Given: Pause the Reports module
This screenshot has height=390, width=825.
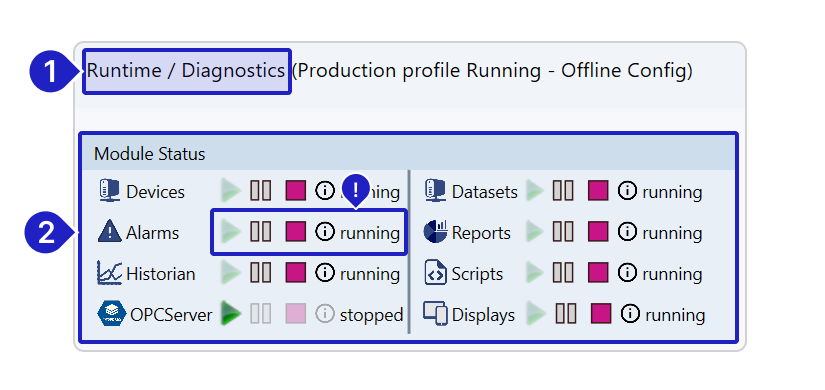Looking at the screenshot, I should [x=562, y=232].
